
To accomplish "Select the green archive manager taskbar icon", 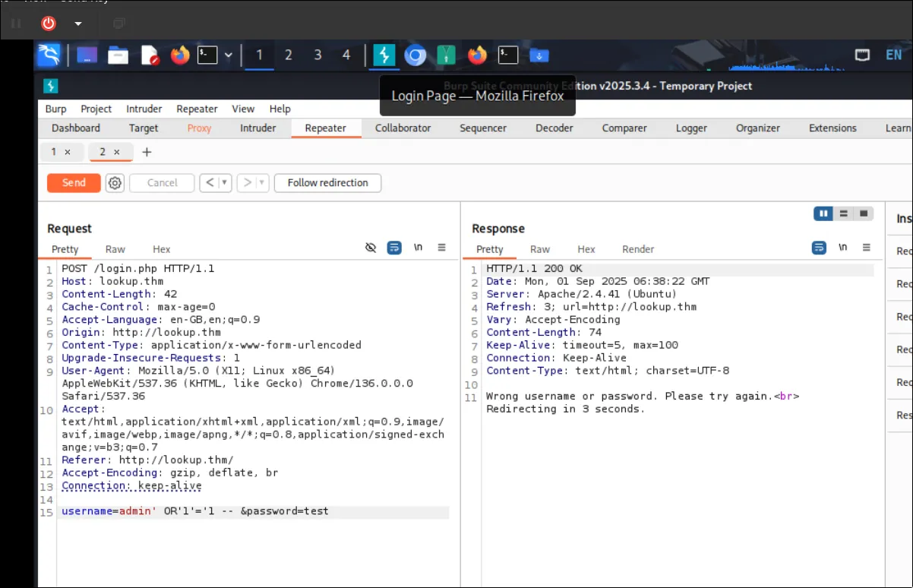I will point(447,55).
